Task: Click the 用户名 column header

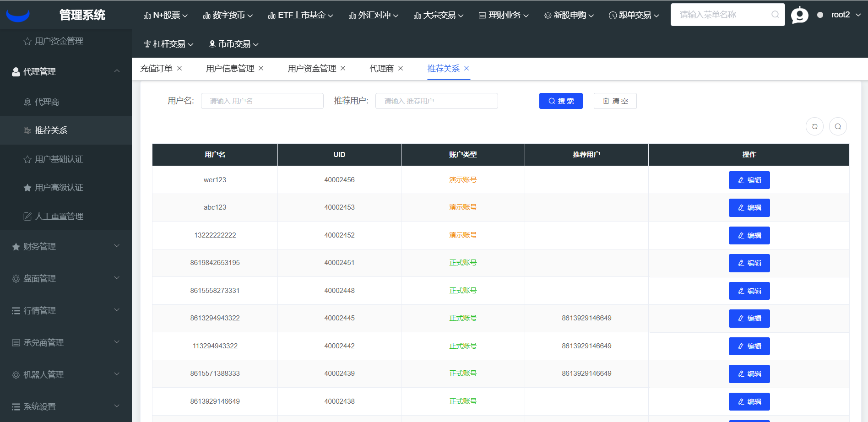Action: pyautogui.click(x=215, y=155)
